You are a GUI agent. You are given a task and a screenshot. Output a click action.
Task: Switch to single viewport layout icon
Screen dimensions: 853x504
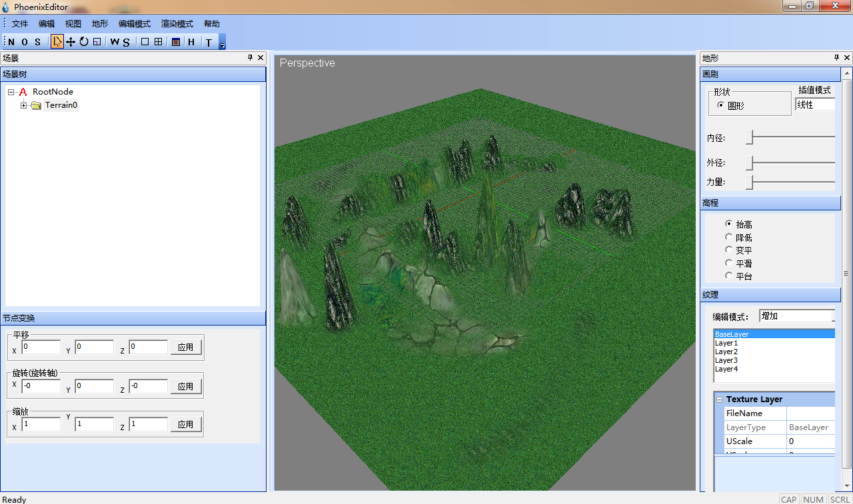(145, 42)
